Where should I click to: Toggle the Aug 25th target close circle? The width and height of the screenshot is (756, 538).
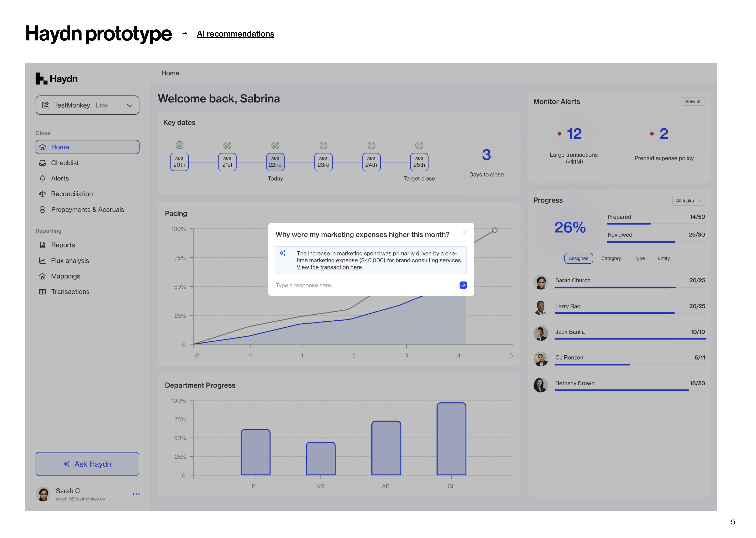click(x=419, y=145)
